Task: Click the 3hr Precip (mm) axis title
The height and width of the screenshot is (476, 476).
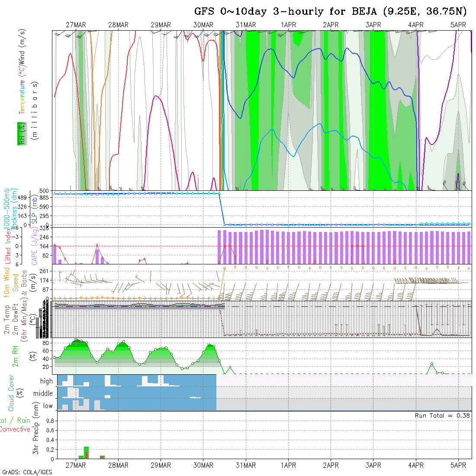Action: [x=36, y=435]
